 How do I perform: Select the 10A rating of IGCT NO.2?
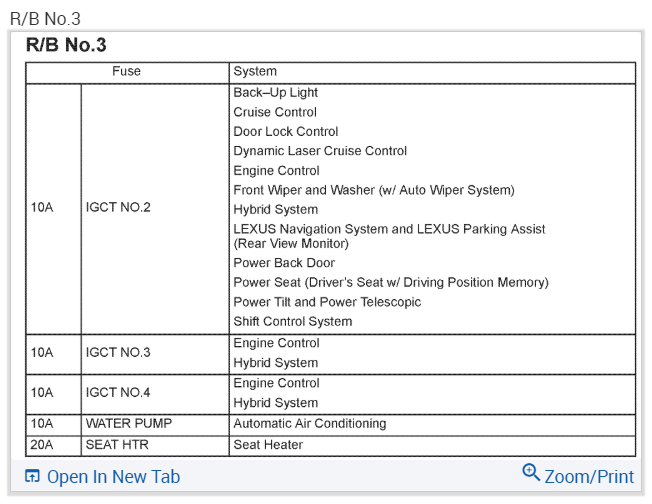[42, 207]
